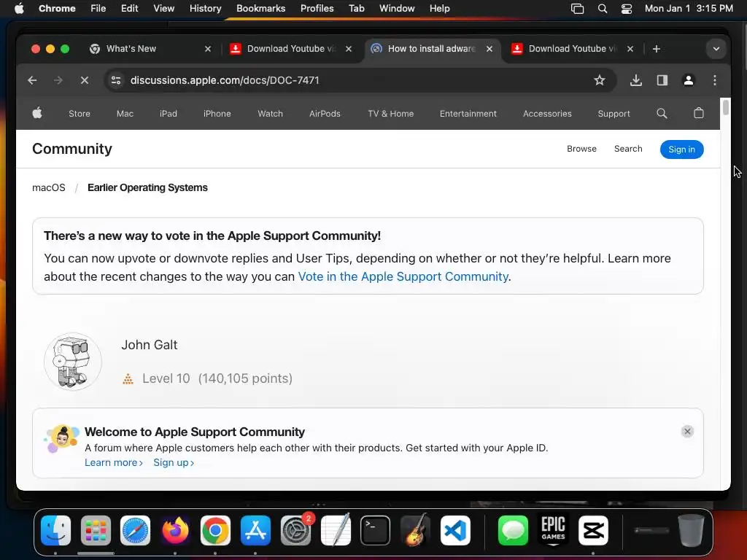Dismiss Welcome to Apple Support Community banner

[687, 432]
